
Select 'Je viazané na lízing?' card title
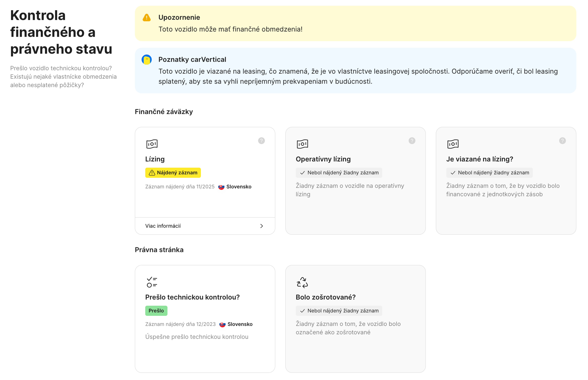point(479,159)
